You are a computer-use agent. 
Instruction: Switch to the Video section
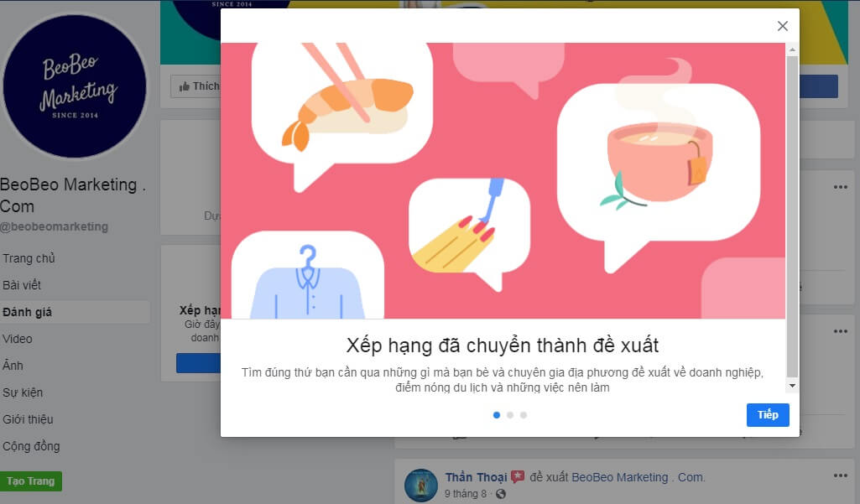21,339
